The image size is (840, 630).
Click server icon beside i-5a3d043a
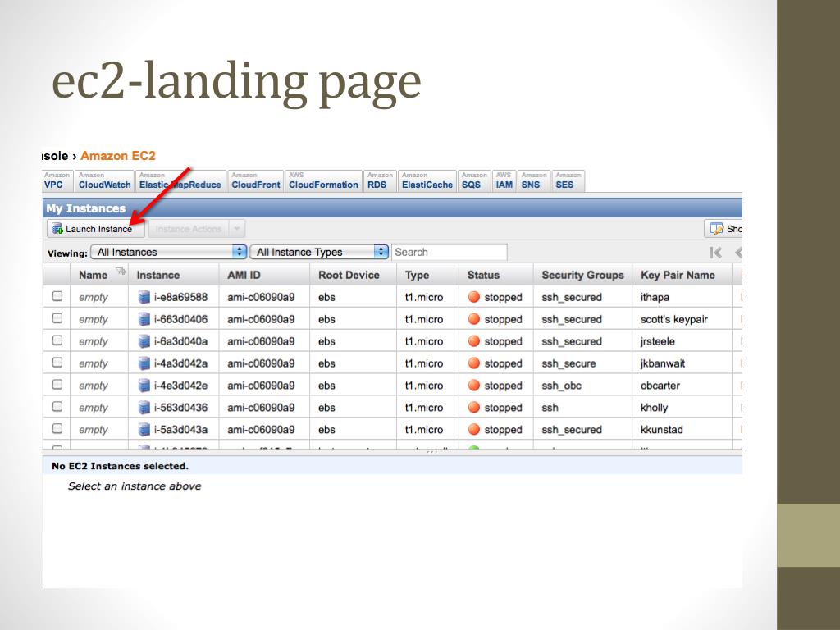144,430
